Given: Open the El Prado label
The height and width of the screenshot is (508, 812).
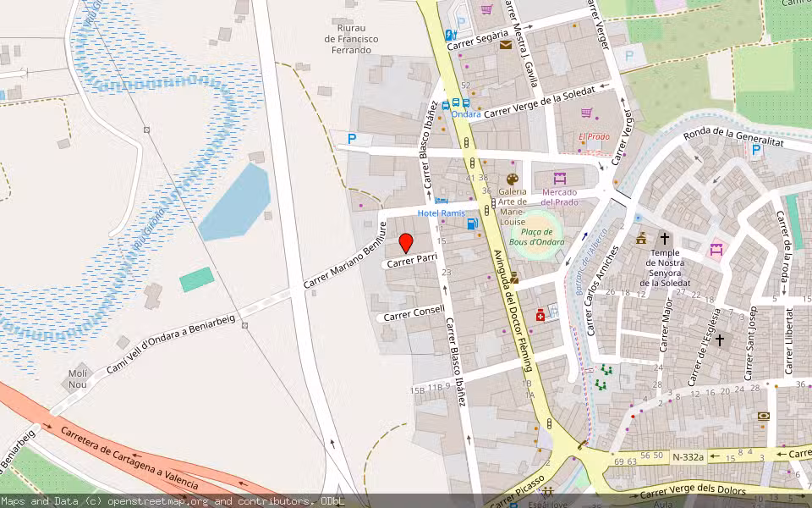Looking at the screenshot, I should pyautogui.click(x=594, y=136).
